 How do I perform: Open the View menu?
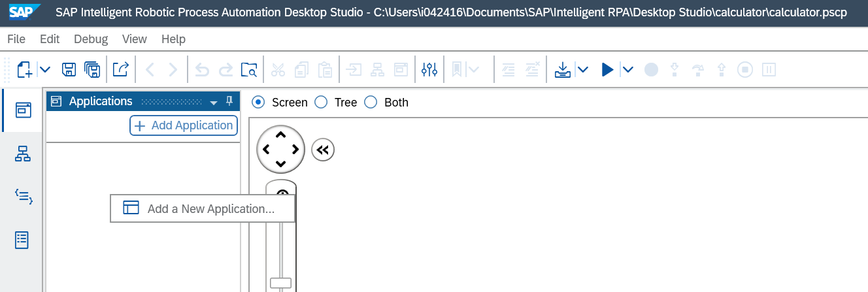point(135,39)
